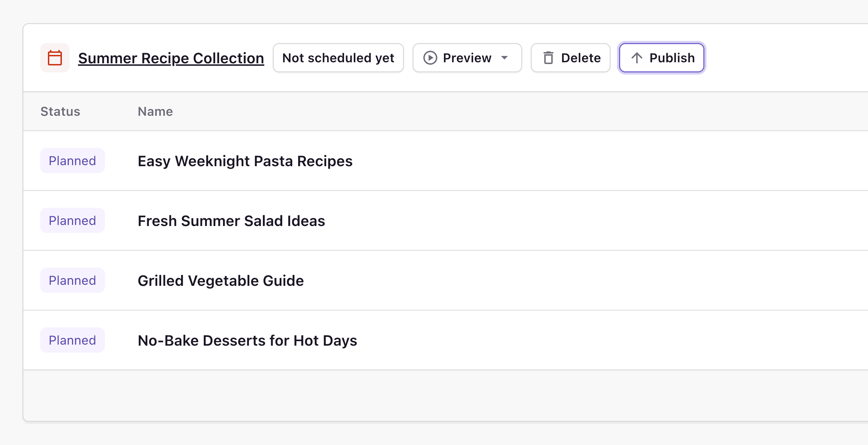868x445 pixels.
Task: Open Easy Weeknight Pasta Recipes
Action: pyautogui.click(x=245, y=161)
